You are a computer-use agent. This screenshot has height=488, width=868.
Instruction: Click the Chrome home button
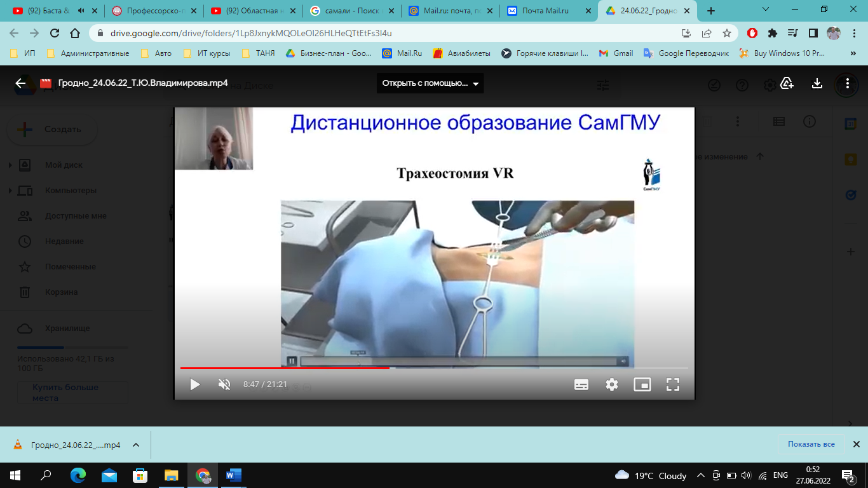coord(75,33)
